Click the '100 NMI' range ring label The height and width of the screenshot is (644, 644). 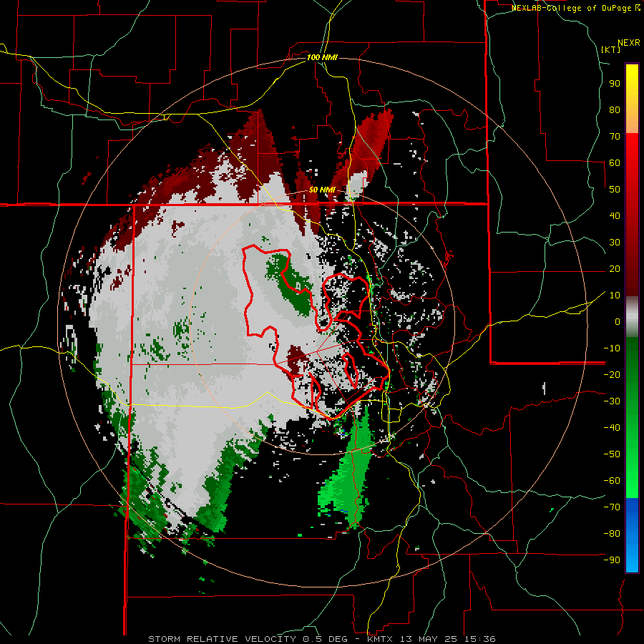[322, 57]
